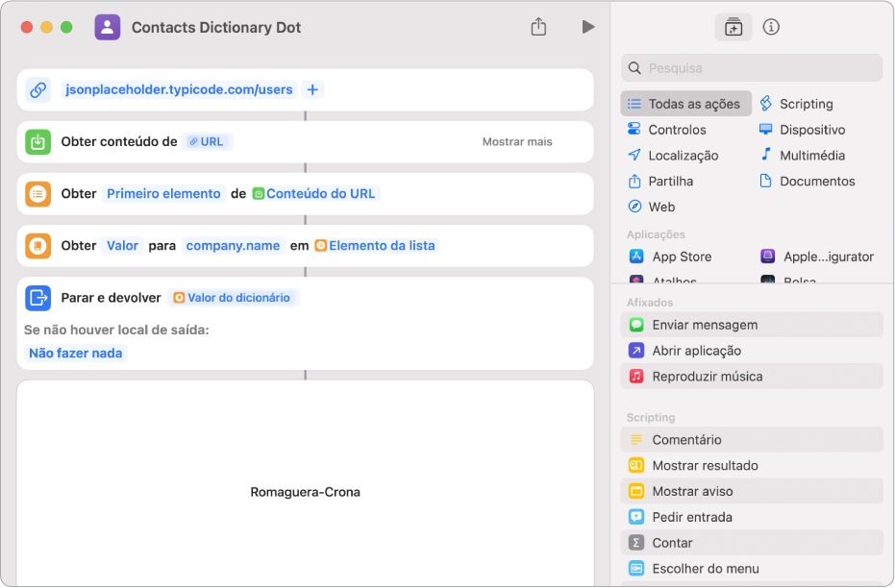Add the Escolher do menu action
This screenshot has width=895, height=588.
click(751, 568)
